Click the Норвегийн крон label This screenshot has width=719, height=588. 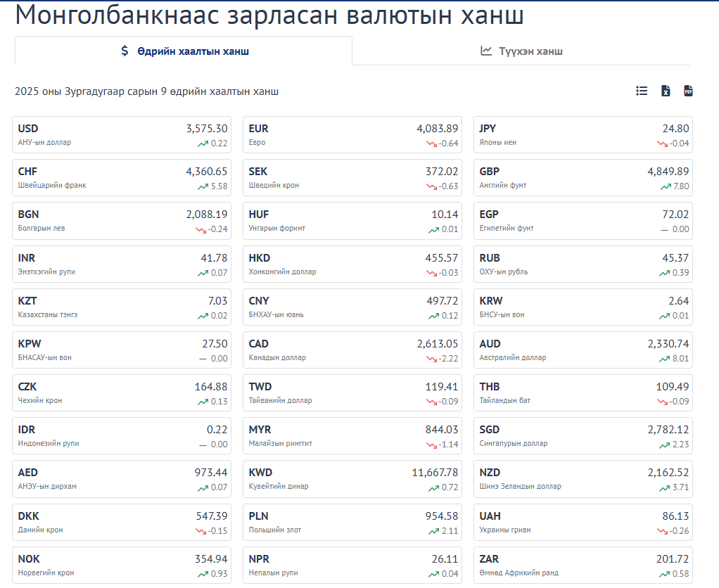[x=46, y=573]
